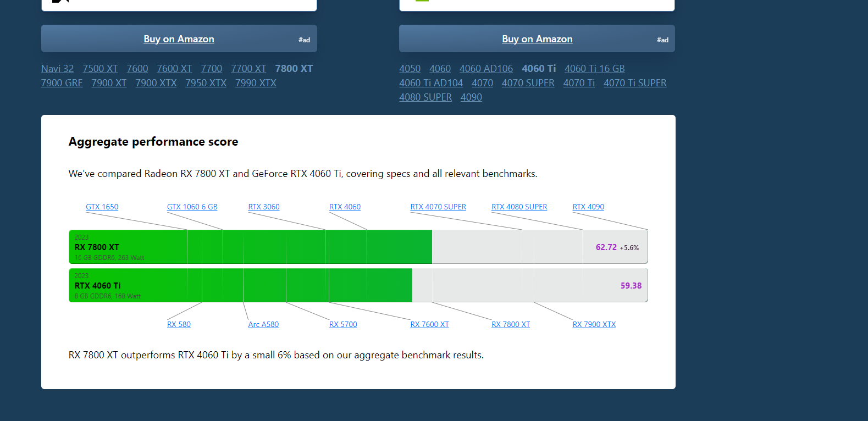868x421 pixels.
Task: Click the RTX 4080 SUPER chart label
Action: 519,207
